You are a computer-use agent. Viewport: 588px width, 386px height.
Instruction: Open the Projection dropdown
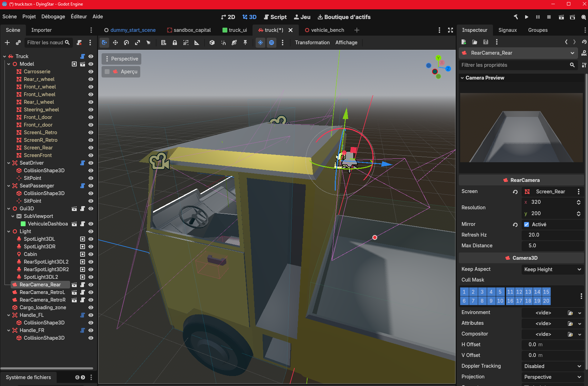point(553,377)
